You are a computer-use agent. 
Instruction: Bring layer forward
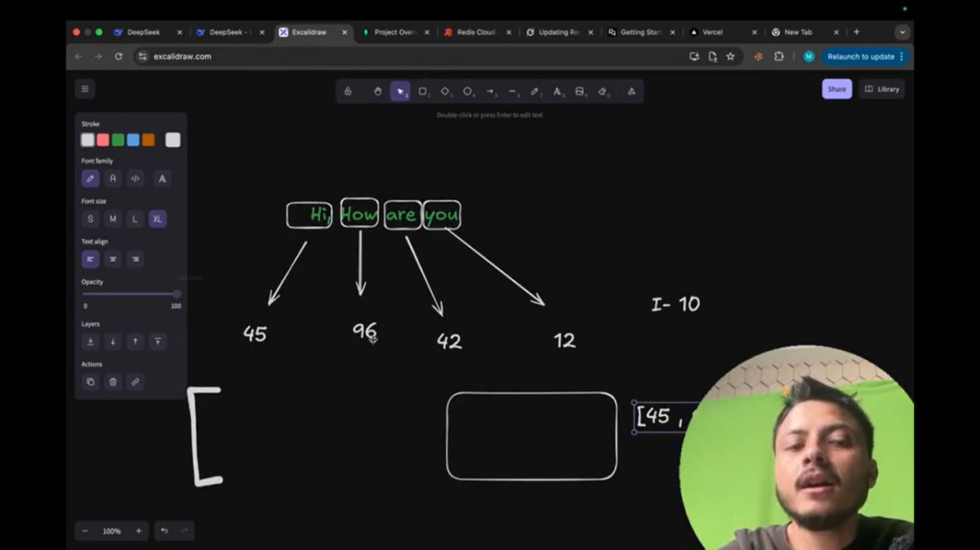pos(136,341)
